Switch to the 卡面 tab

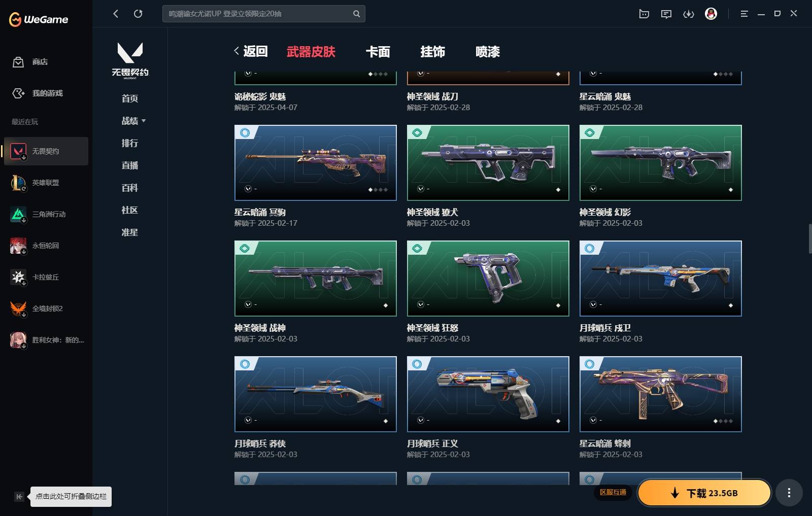click(378, 52)
